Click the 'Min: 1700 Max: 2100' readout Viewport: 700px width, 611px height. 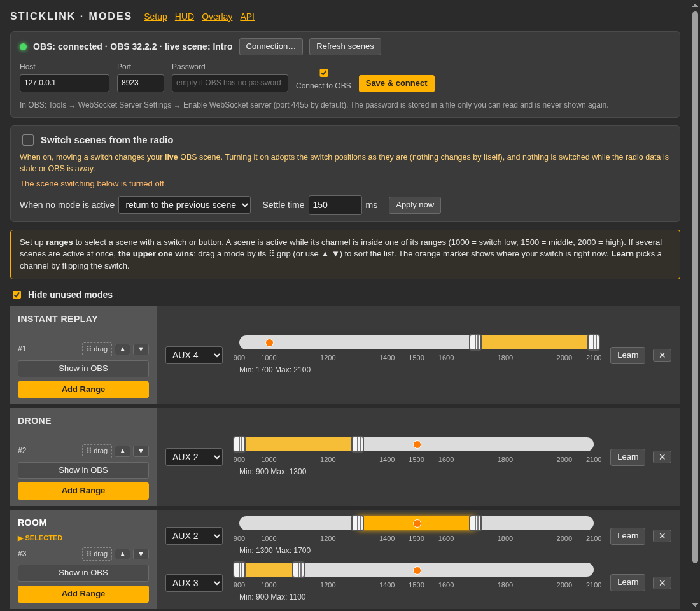pos(275,370)
